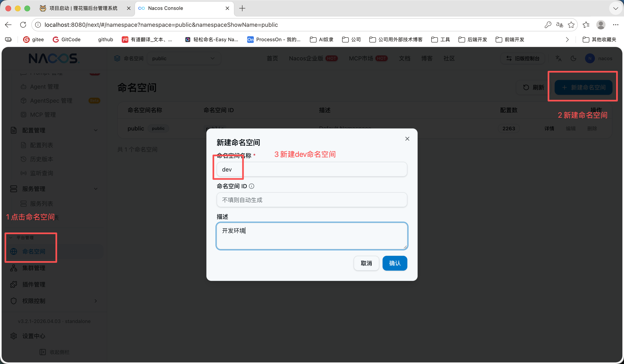624x364 pixels.
Task: Expand 权限控制 chevron in sidebar
Action: pos(96,301)
